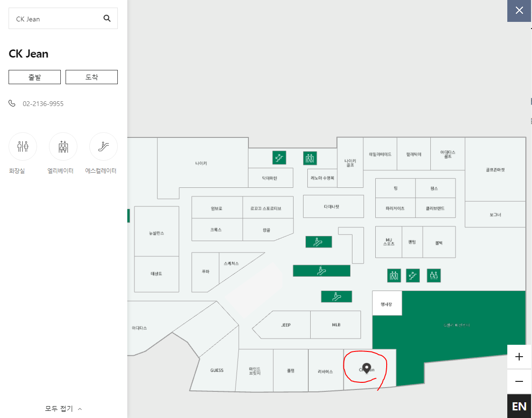The height and width of the screenshot is (418, 532).
Task: Select the 행사장 event area
Action: pos(387,304)
